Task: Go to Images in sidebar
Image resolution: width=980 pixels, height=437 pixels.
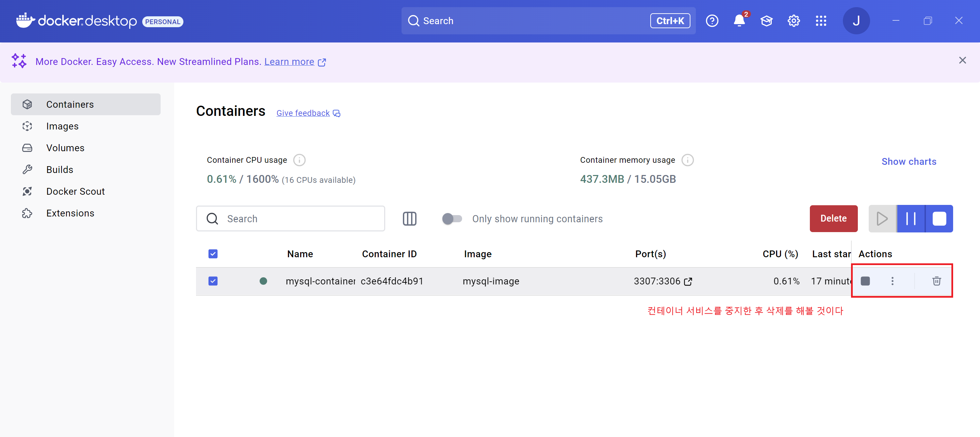Action: [x=62, y=126]
